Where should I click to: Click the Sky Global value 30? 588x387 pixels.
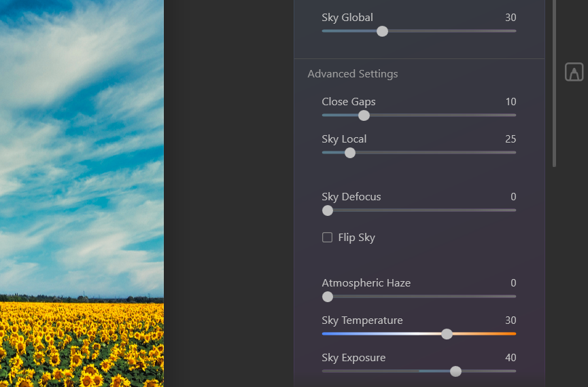tap(511, 18)
